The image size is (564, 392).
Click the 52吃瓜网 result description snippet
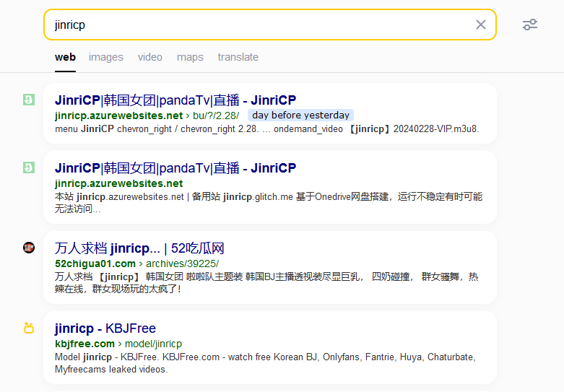click(266, 283)
